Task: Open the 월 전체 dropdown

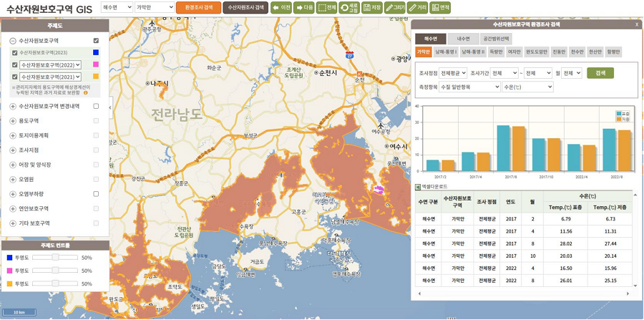Action: tap(572, 73)
